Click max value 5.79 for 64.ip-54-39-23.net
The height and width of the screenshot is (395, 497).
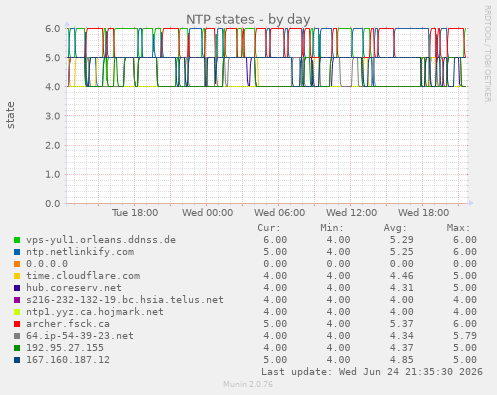click(x=465, y=336)
